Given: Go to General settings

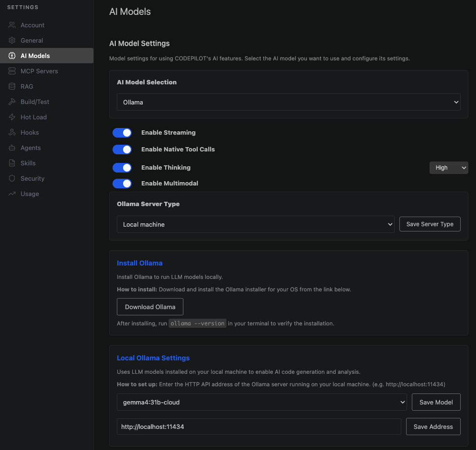Looking at the screenshot, I should [x=47, y=40].
